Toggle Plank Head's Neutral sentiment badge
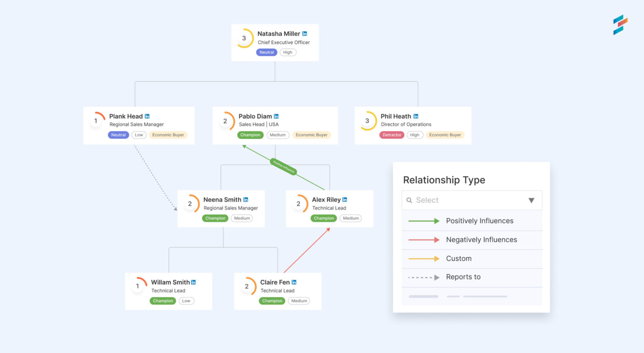 (118, 135)
